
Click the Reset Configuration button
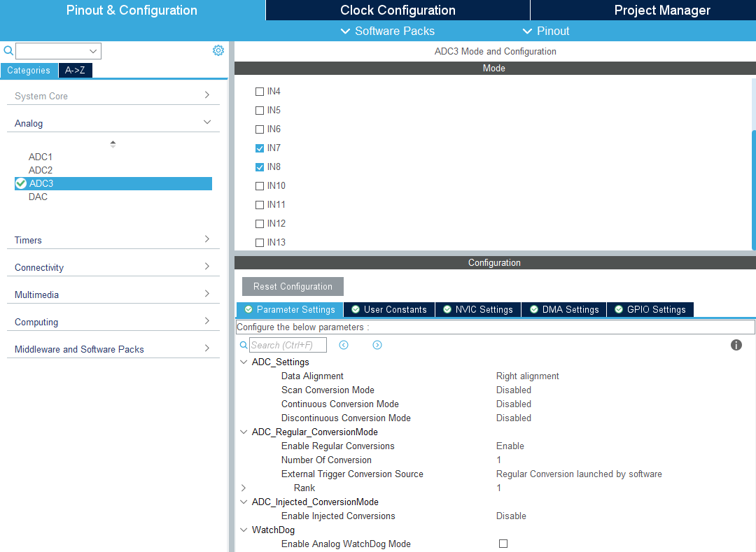(293, 287)
